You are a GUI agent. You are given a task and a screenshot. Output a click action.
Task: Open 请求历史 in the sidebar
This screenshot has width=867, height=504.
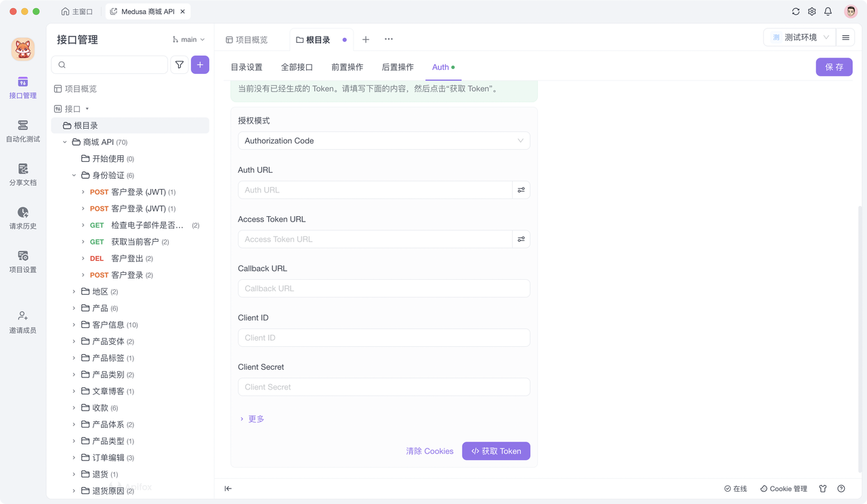tap(23, 218)
